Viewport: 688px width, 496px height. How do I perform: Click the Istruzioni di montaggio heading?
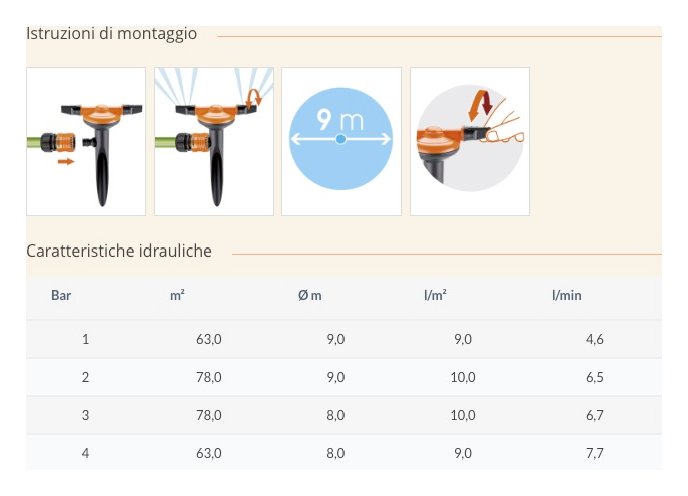pos(111,34)
